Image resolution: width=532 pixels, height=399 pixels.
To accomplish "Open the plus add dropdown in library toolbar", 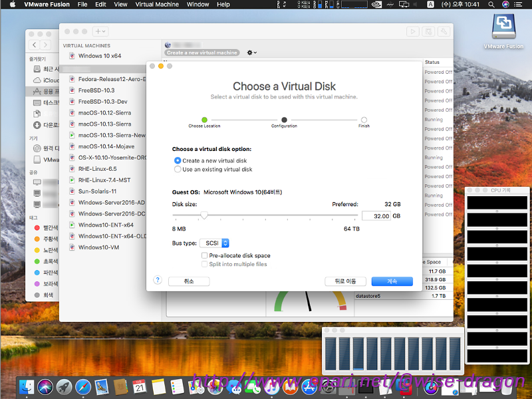I will [100, 31].
